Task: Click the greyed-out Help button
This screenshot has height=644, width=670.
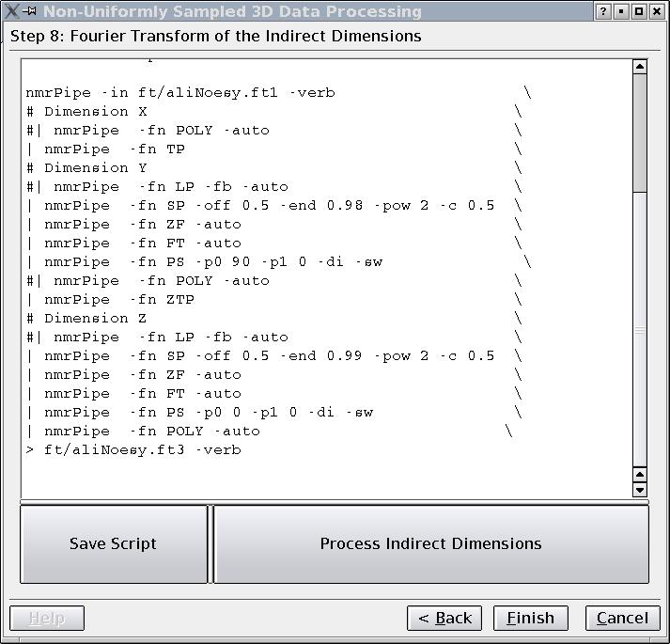Action: pos(47,618)
